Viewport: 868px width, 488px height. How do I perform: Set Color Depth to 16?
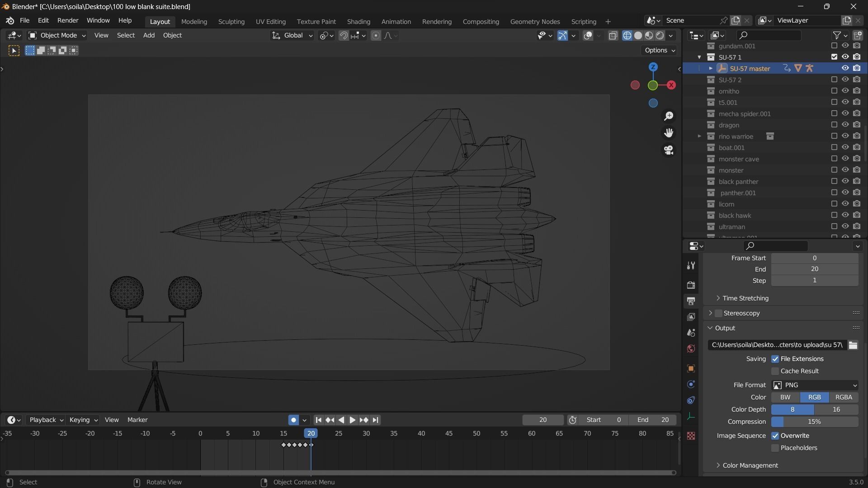coord(836,410)
